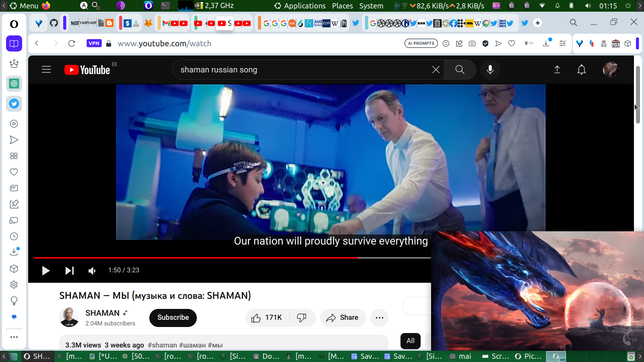Open Opera workspaces sidebar button
644x362 pixels.
pyautogui.click(x=14, y=43)
